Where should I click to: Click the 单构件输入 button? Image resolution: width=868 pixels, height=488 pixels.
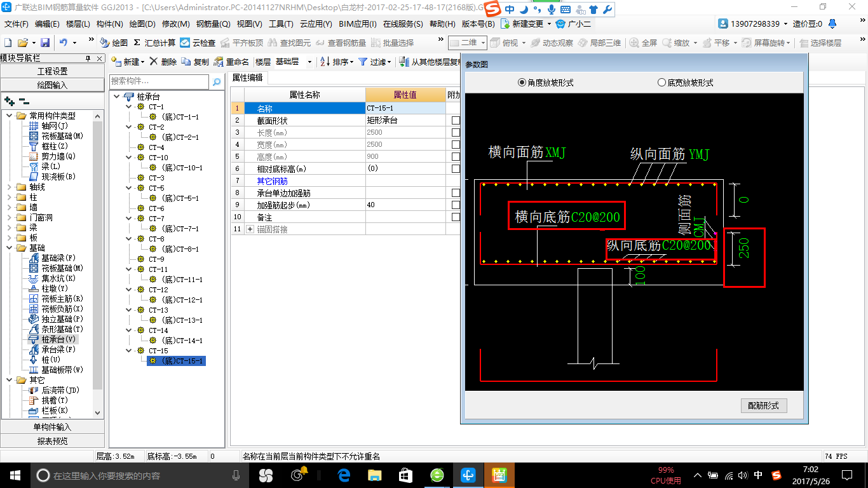52,427
